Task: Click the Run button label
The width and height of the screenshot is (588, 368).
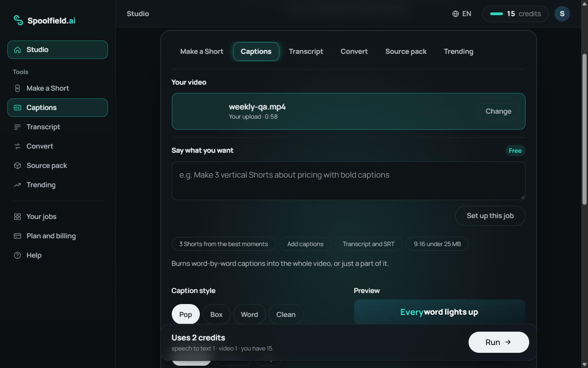Action: [x=492, y=342]
